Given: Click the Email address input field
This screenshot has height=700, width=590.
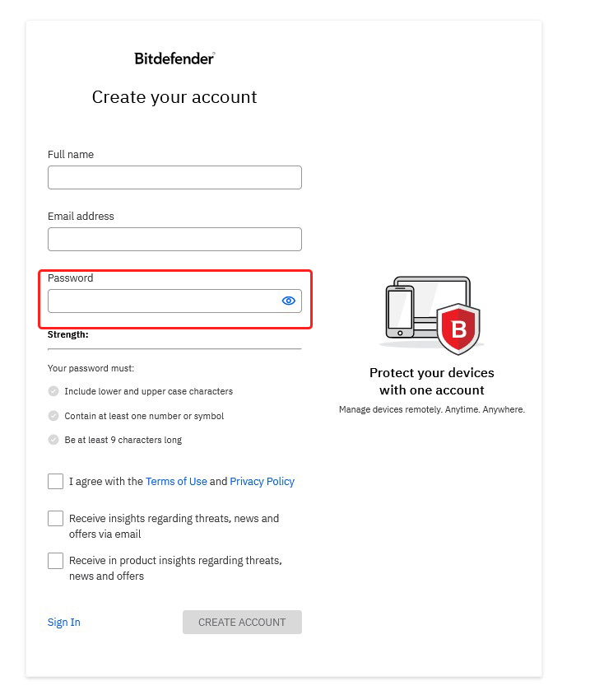Looking at the screenshot, I should pos(174,240).
